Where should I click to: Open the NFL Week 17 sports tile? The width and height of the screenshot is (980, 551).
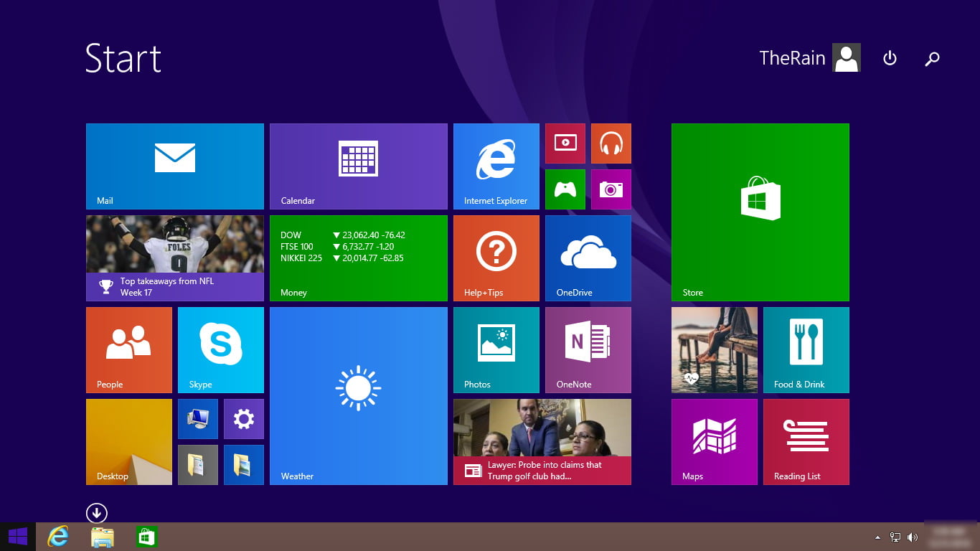(x=175, y=258)
